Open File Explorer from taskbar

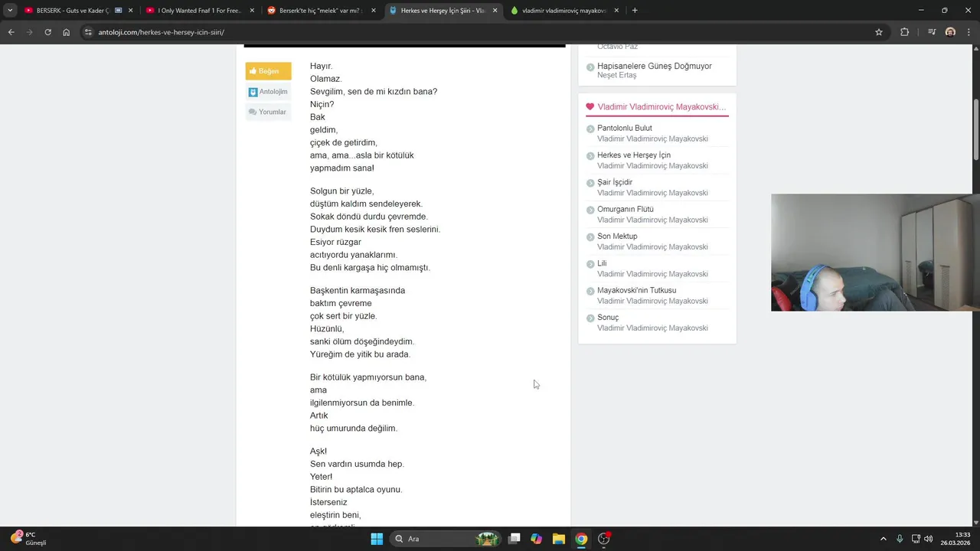[x=559, y=539]
